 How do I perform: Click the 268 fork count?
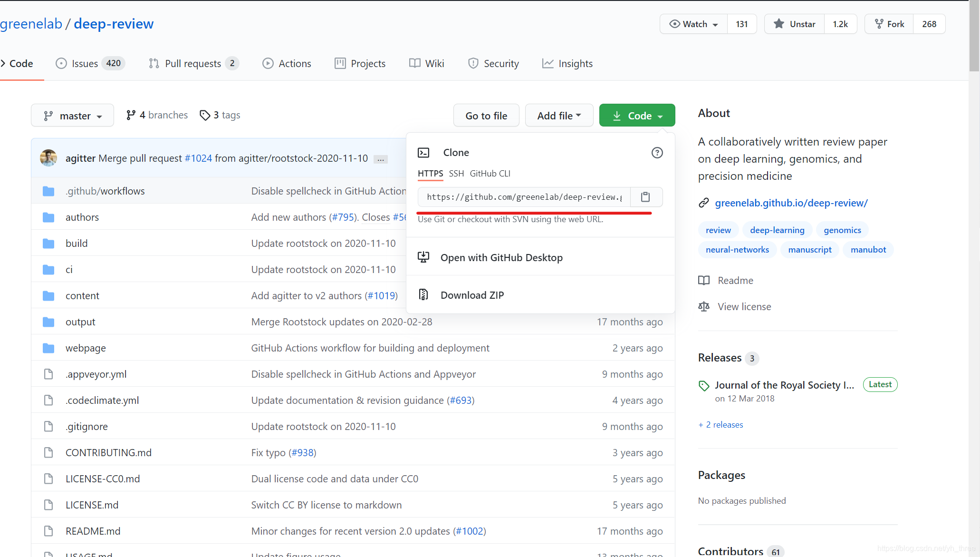pos(929,24)
